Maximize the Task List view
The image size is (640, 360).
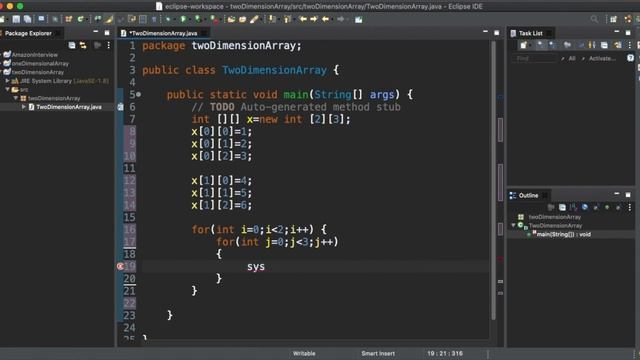tap(628, 33)
